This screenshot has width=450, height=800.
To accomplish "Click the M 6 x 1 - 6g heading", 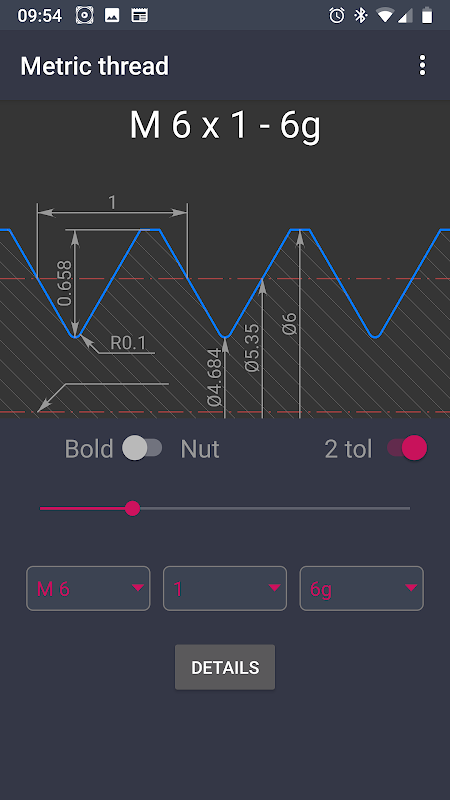I will [x=225, y=125].
